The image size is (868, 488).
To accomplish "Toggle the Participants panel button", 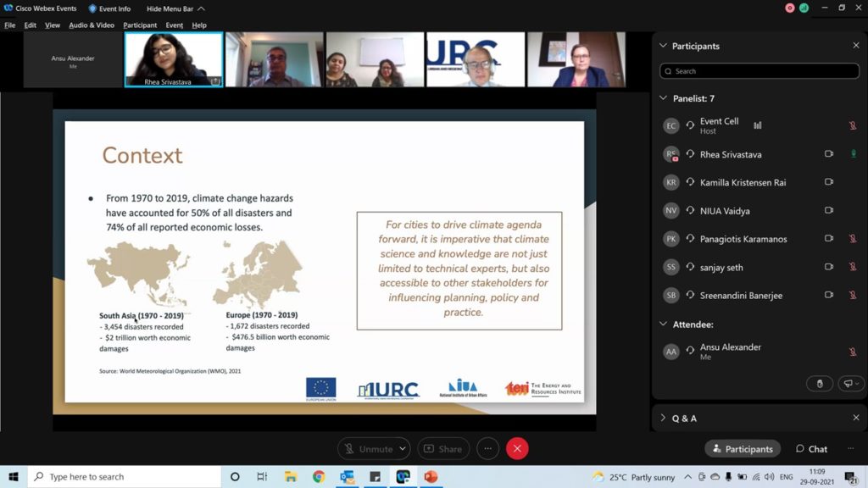I will click(743, 449).
